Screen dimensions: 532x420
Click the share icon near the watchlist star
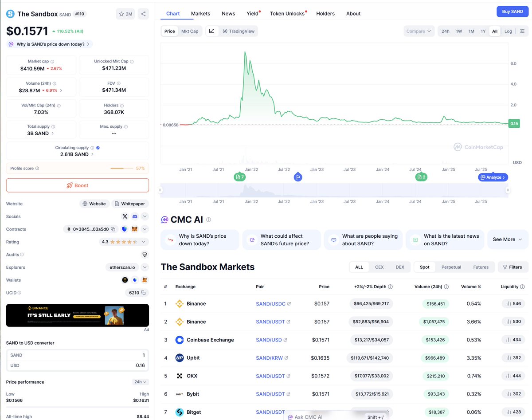pyautogui.click(x=143, y=14)
